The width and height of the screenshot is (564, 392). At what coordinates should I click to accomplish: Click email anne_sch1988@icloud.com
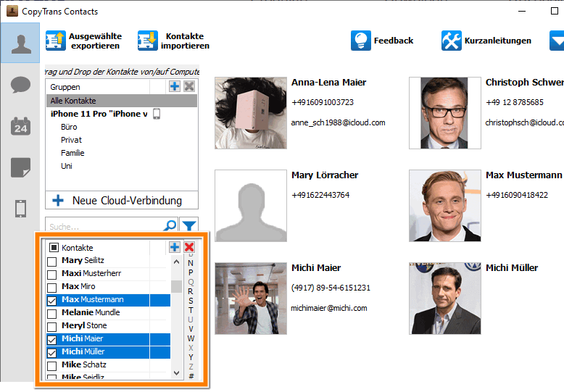tap(338, 122)
